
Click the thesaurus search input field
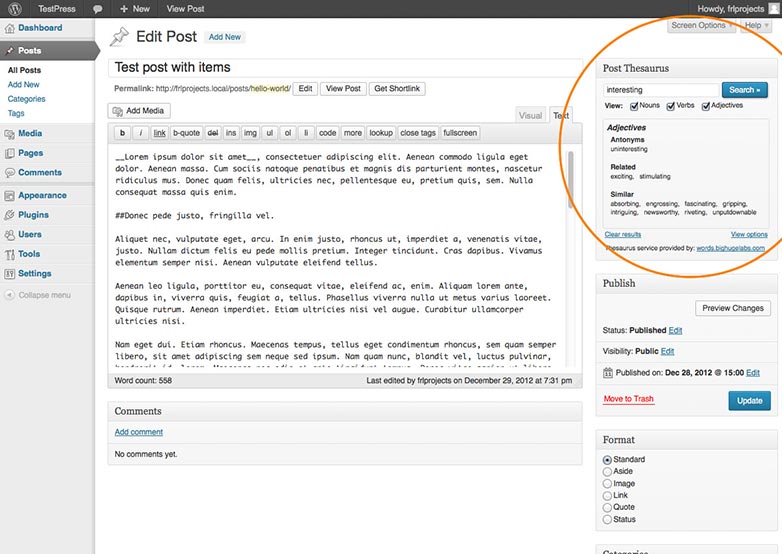661,90
